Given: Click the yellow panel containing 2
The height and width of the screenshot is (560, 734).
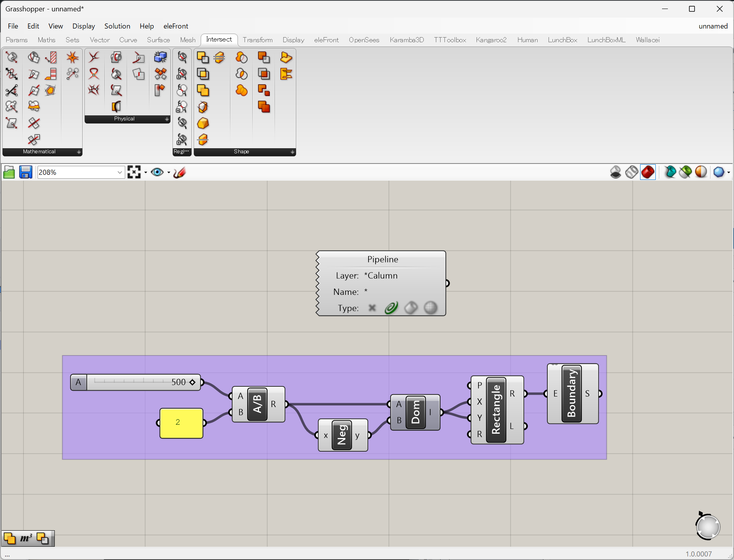Looking at the screenshot, I should pyautogui.click(x=181, y=423).
